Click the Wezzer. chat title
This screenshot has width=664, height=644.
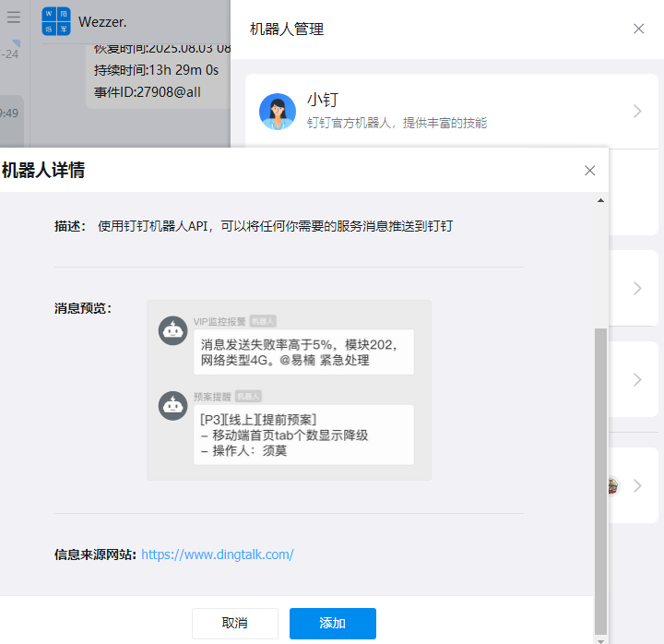click(x=102, y=21)
